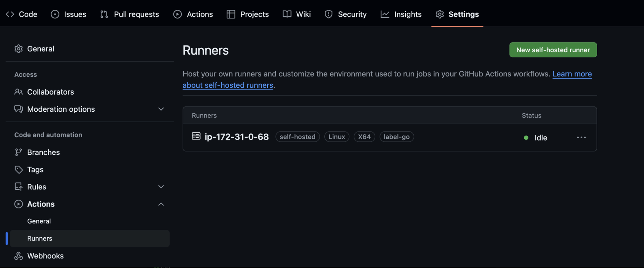Expand the Moderation options chevron
The height and width of the screenshot is (268, 644).
click(161, 109)
